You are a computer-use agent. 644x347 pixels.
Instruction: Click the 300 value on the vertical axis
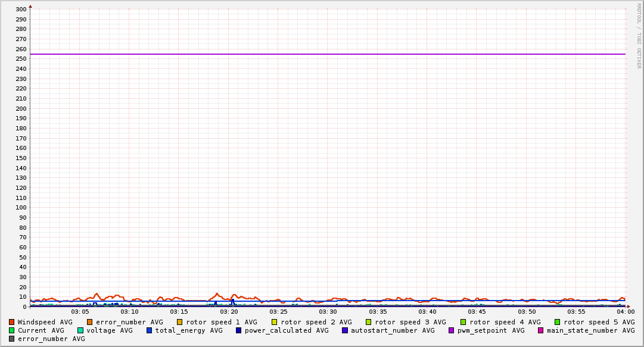point(20,9)
